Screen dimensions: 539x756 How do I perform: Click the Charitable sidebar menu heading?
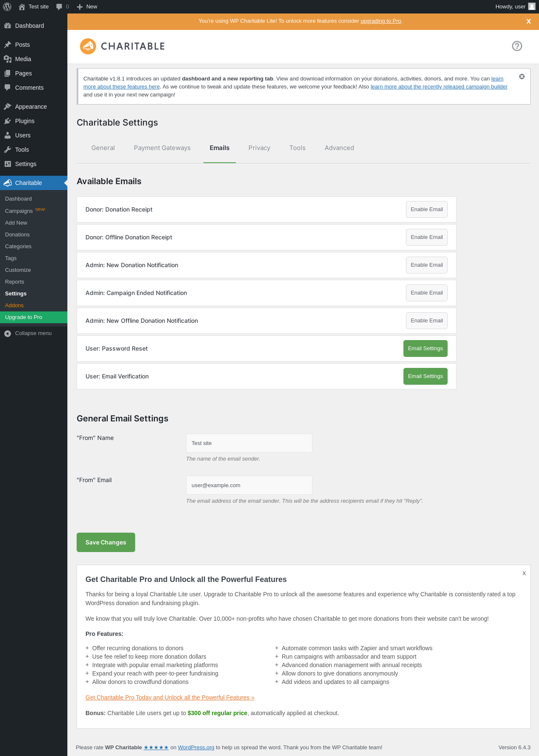34,183
